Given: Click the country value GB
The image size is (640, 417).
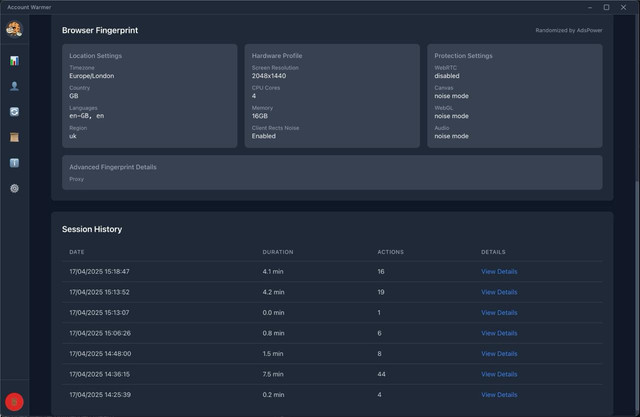Looking at the screenshot, I should coord(73,96).
